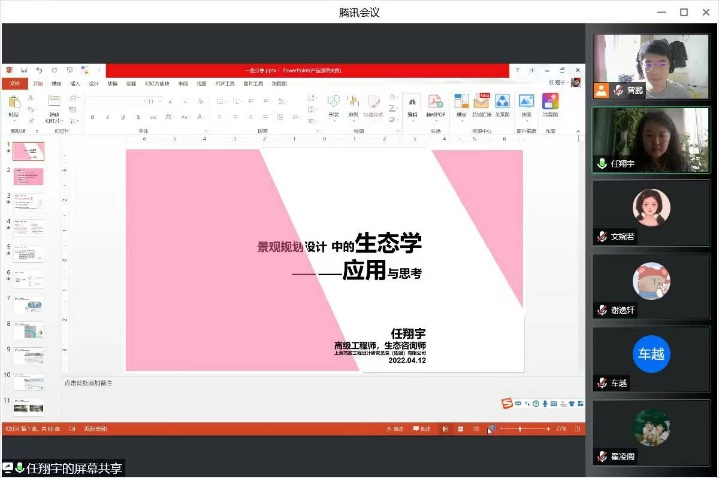Click participant tile 车越
Image resolution: width=719 pixels, height=478 pixels.
[x=651, y=358]
